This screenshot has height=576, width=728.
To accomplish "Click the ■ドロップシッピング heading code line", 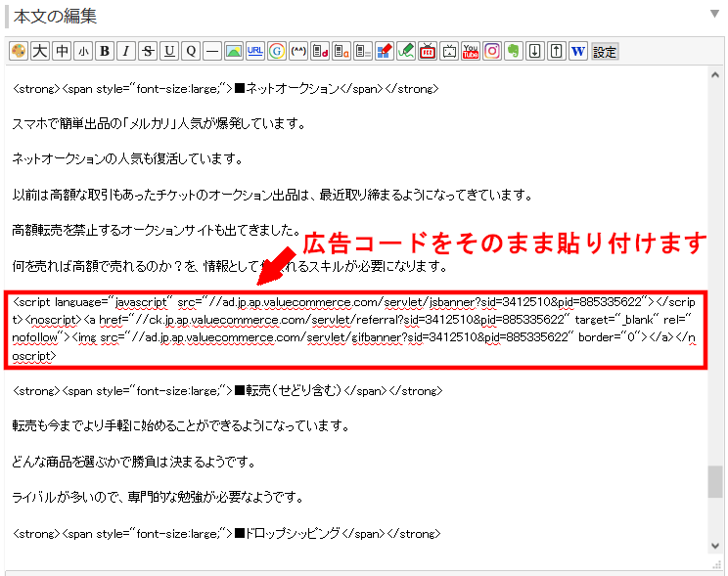I will pos(227,533).
